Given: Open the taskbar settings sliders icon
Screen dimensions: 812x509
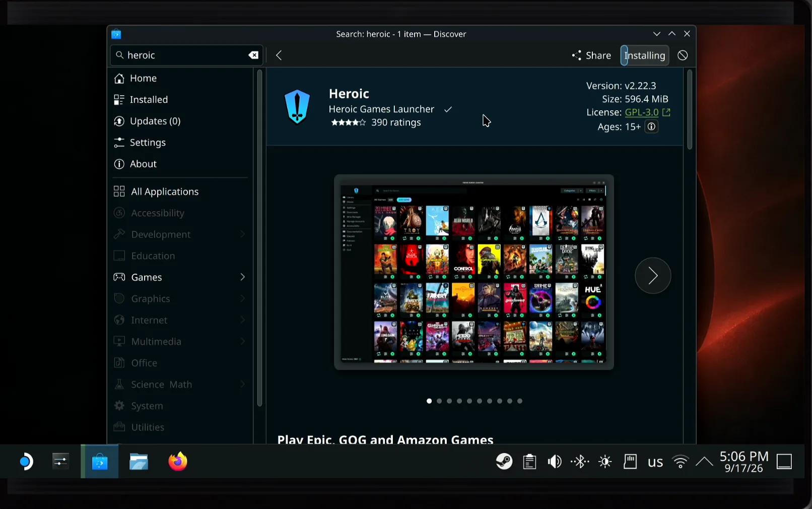Looking at the screenshot, I should click(x=61, y=462).
